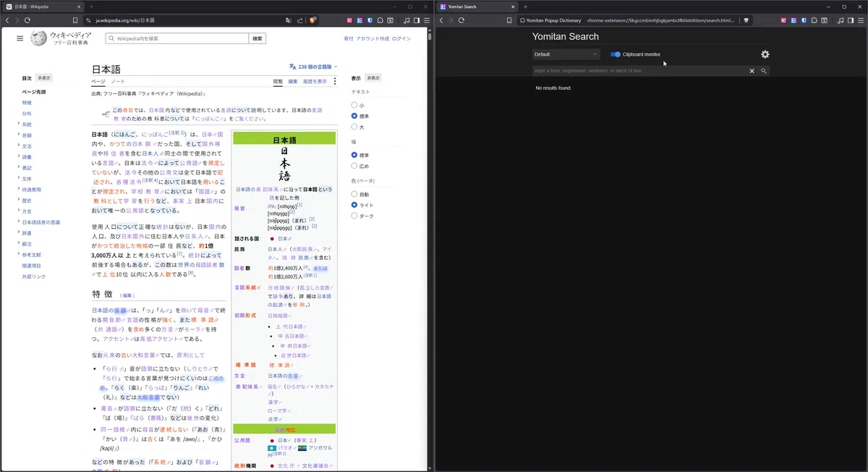Viewport: 868px width, 472px height.
Task: Hide the 表示 appearance panel with 非表示
Action: 373,77
